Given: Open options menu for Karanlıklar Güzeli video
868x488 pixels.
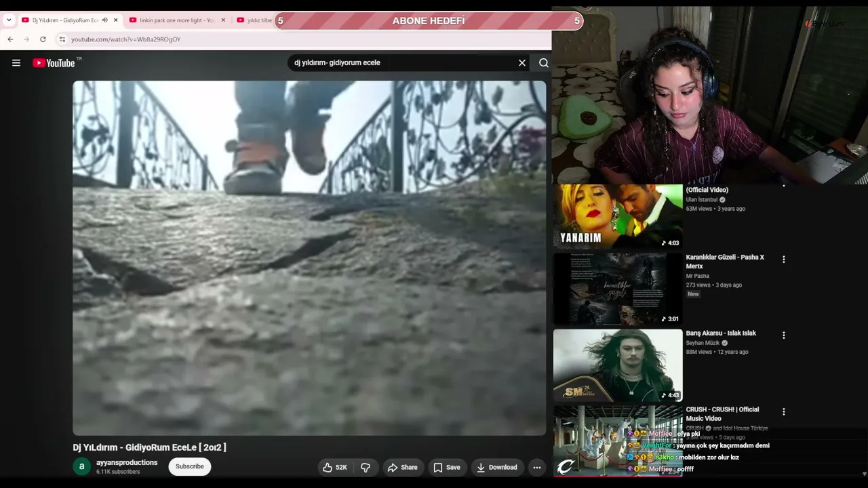Looking at the screenshot, I should point(784,260).
